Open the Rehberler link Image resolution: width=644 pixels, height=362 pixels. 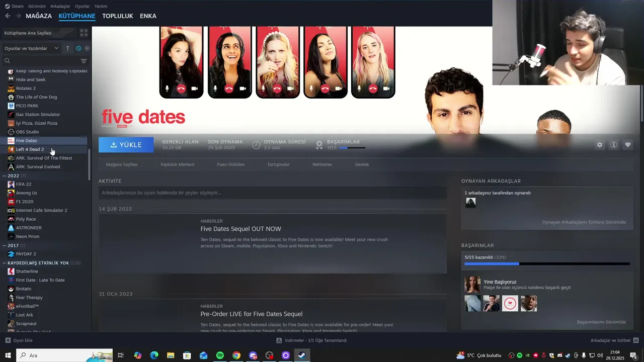322,164
